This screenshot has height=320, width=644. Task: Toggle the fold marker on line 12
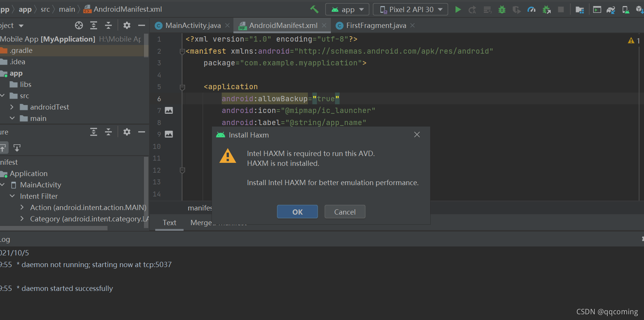(x=182, y=170)
